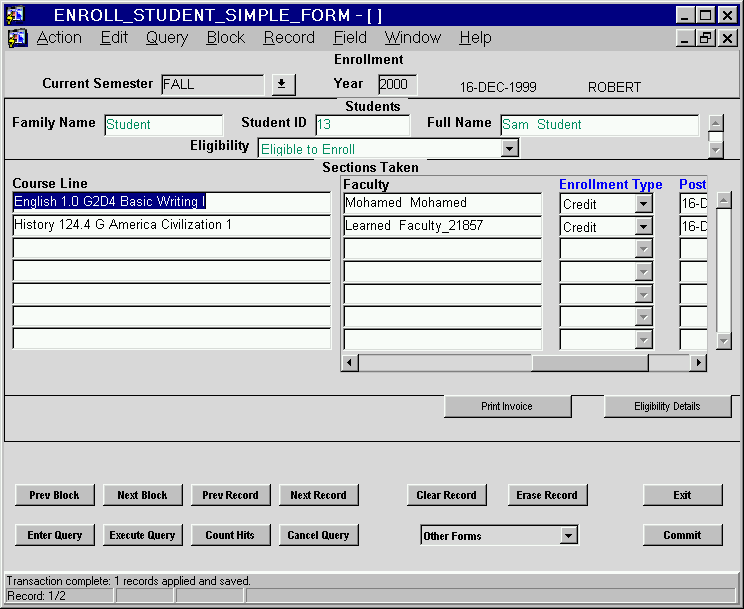
Task: Save changes with the Commit button
Action: click(x=682, y=535)
